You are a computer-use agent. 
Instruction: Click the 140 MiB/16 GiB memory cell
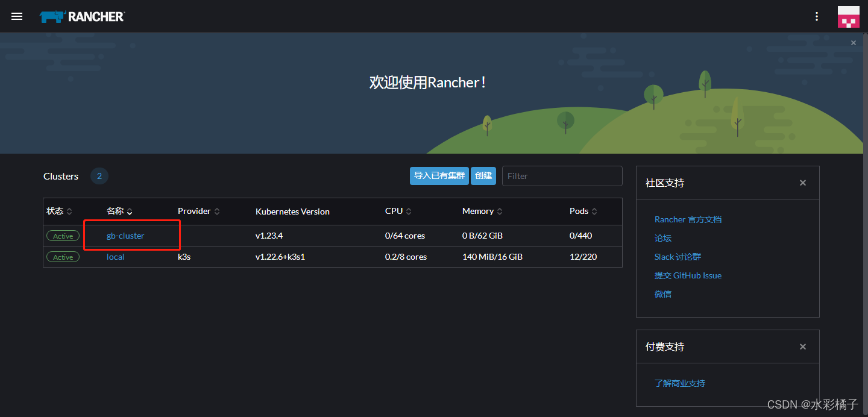pyautogui.click(x=492, y=257)
